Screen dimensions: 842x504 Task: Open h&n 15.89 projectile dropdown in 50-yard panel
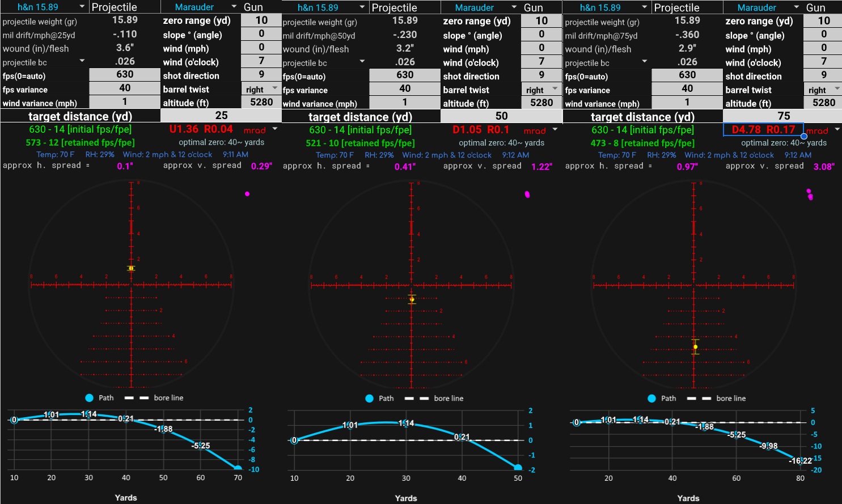(362, 7)
